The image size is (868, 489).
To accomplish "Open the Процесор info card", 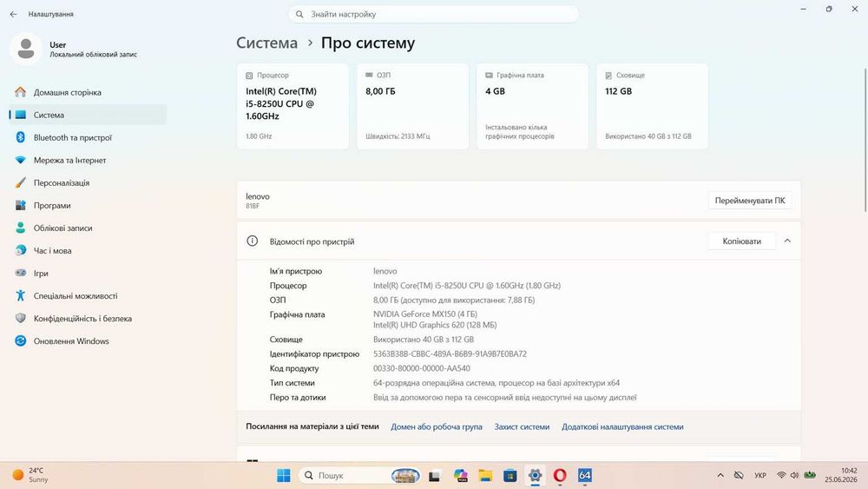I will pyautogui.click(x=293, y=106).
